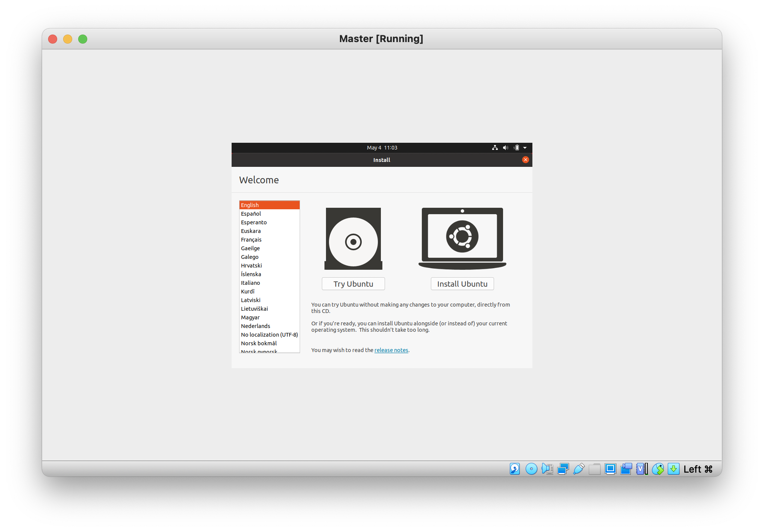Open the USB devices status icon
The width and height of the screenshot is (764, 532).
pyautogui.click(x=579, y=469)
